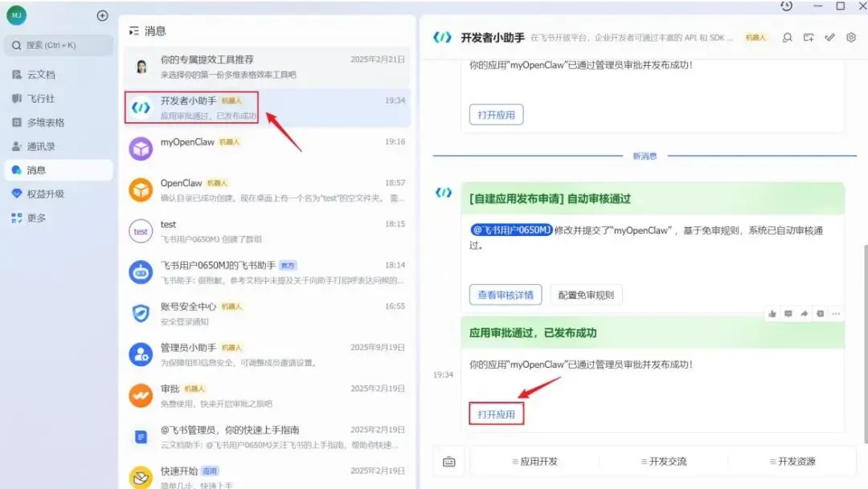The image size is (868, 489).
Task: Open chat settings gear icon
Action: tap(851, 38)
